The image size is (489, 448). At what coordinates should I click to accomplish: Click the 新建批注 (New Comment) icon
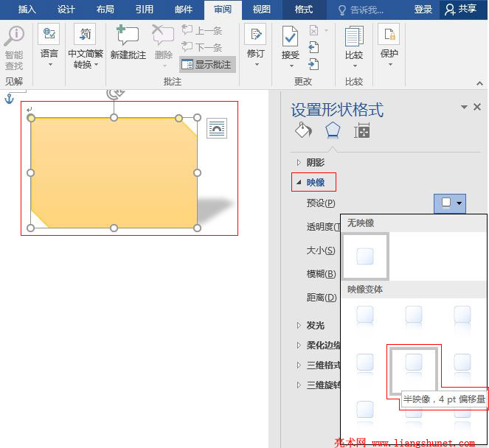[128, 35]
